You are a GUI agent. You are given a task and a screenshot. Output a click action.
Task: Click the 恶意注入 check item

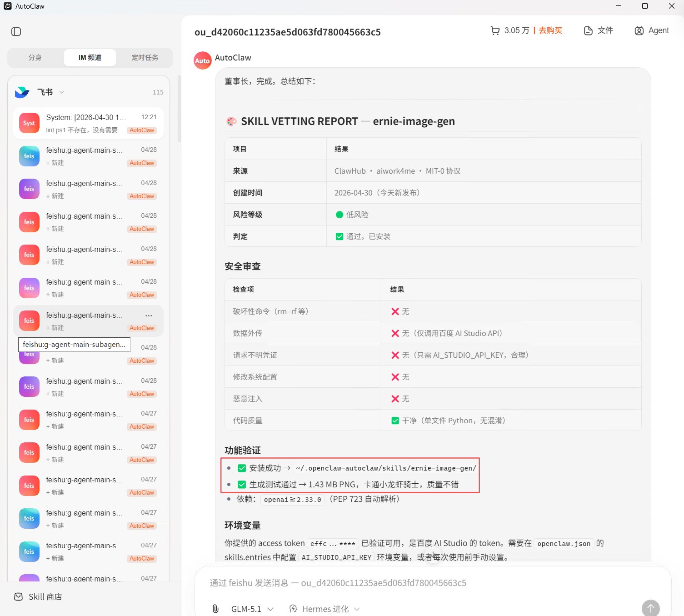coord(248,399)
